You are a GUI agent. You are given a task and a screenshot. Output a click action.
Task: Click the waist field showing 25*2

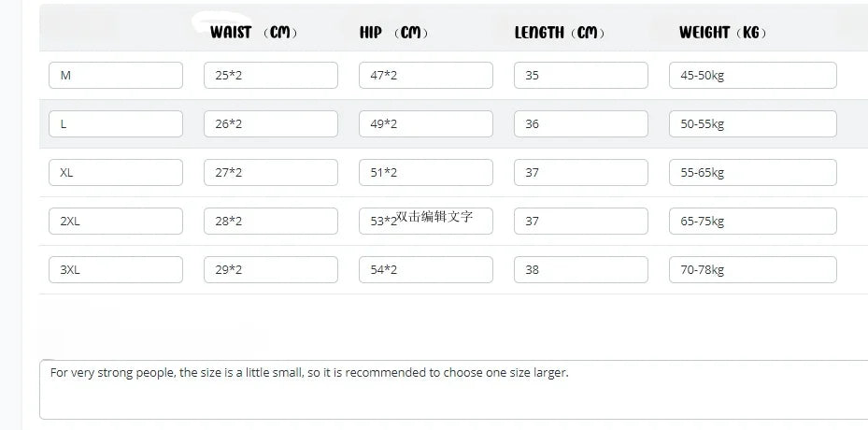[x=271, y=76]
